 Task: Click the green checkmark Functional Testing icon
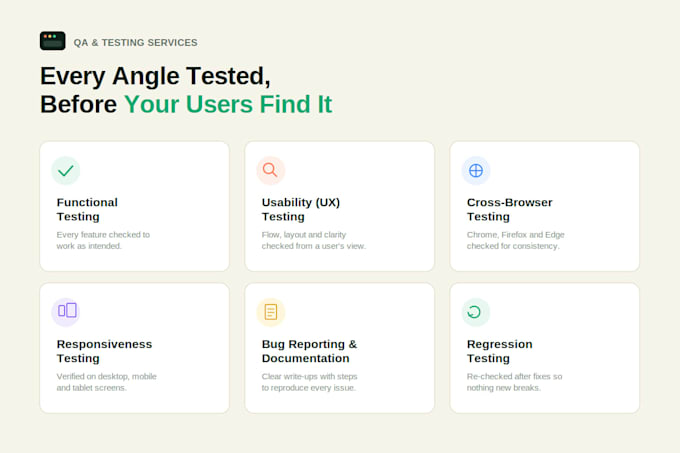65,170
